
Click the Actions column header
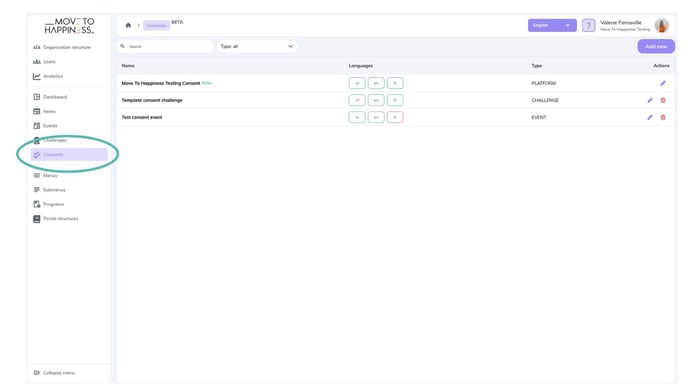661,66
